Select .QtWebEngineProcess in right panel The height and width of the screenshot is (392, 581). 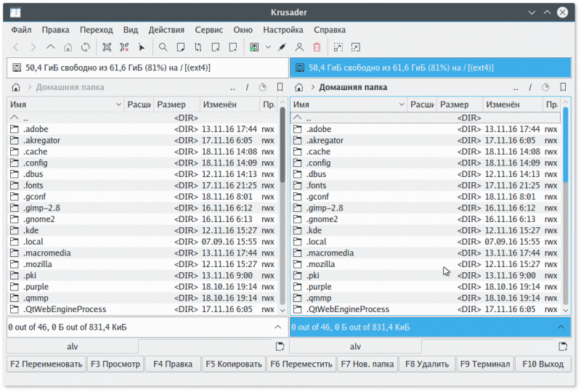click(426, 309)
